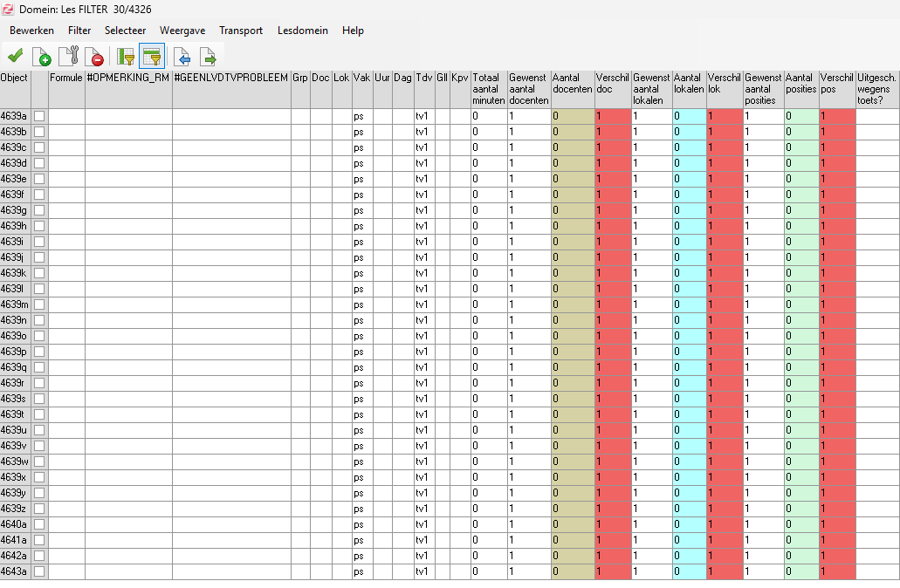This screenshot has height=588, width=900.
Task: Check the box next to 4643a
Action: [x=39, y=571]
